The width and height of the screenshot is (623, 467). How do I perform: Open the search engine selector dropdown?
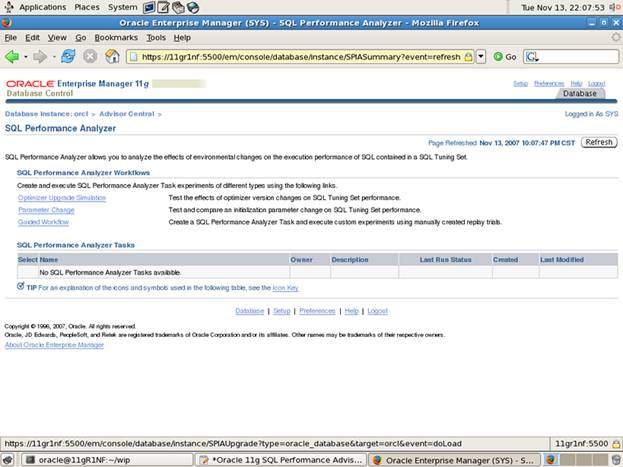pos(532,57)
